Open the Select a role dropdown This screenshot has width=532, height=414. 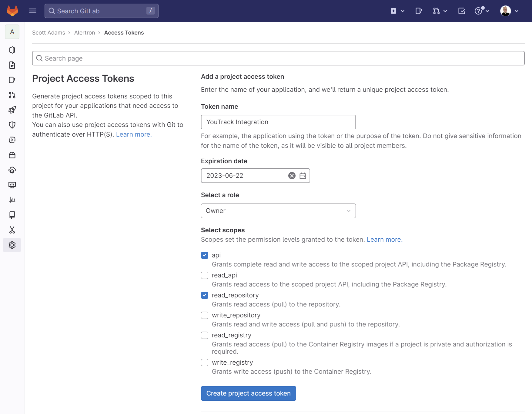tap(278, 211)
